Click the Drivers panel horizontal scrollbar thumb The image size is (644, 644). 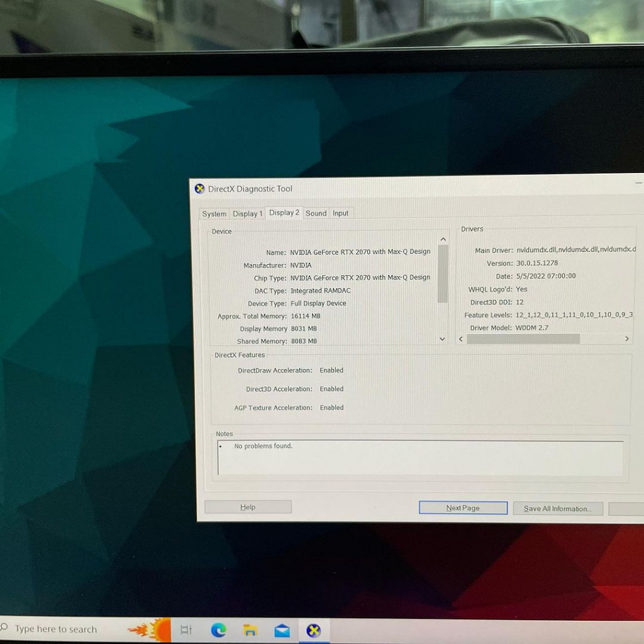point(523,339)
